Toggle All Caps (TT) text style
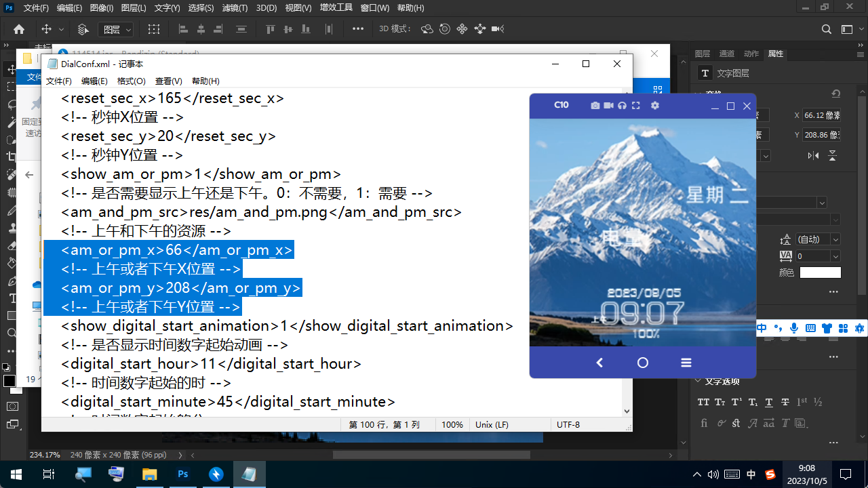The height and width of the screenshot is (488, 868). pos(703,402)
